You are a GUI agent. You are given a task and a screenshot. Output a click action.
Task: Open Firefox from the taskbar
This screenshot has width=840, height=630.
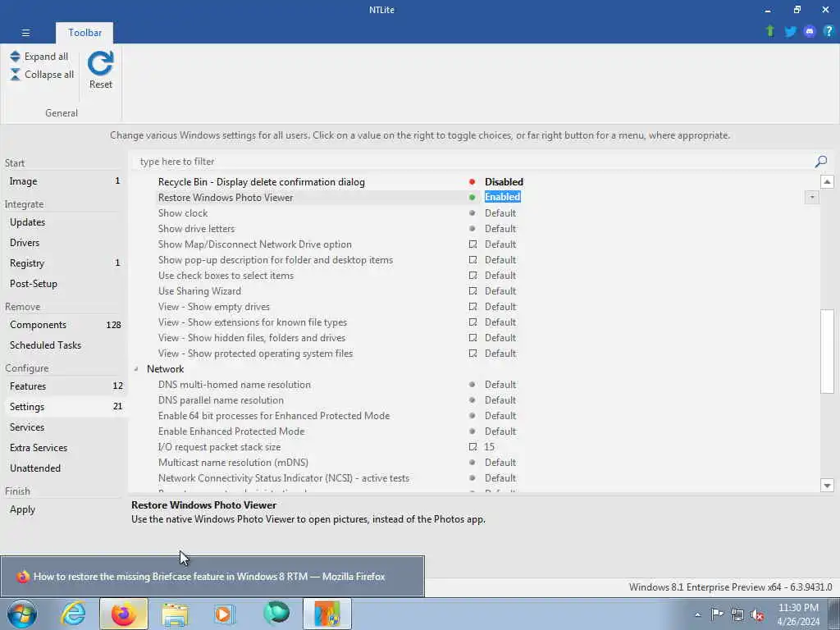coord(124,614)
